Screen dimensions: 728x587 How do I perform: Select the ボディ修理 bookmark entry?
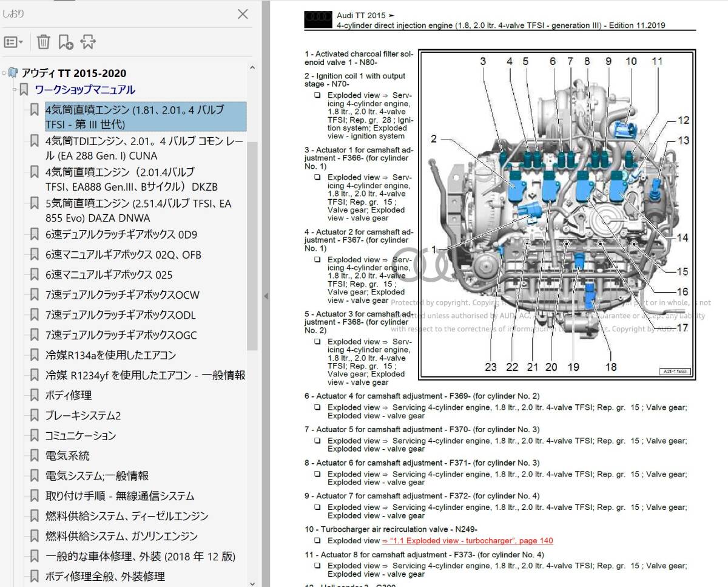point(67,395)
